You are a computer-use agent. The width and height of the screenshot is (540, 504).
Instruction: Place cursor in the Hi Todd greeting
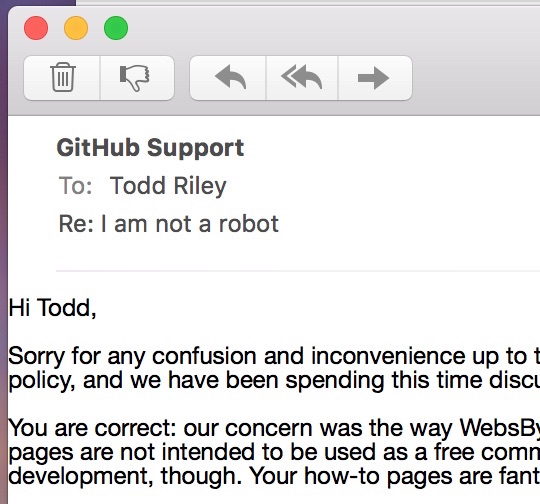pos(52,308)
